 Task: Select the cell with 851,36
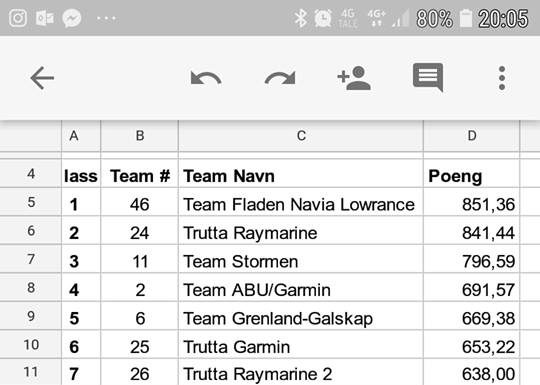coord(471,202)
